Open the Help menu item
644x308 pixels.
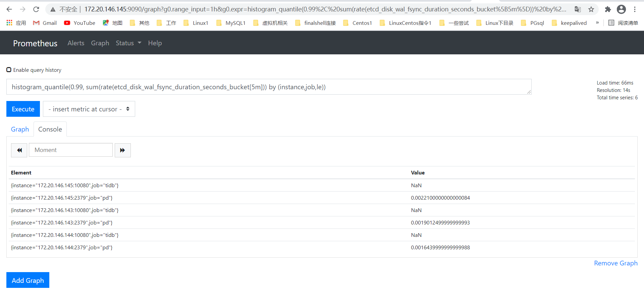pos(155,43)
